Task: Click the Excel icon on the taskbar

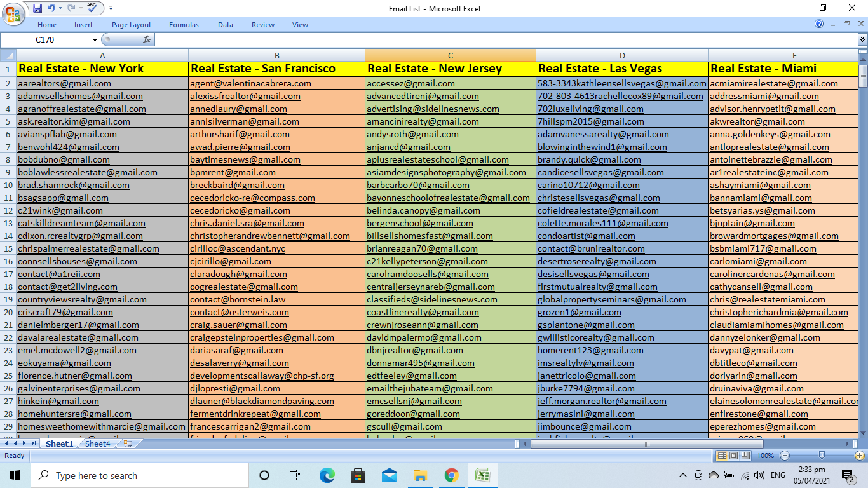Action: click(x=483, y=475)
